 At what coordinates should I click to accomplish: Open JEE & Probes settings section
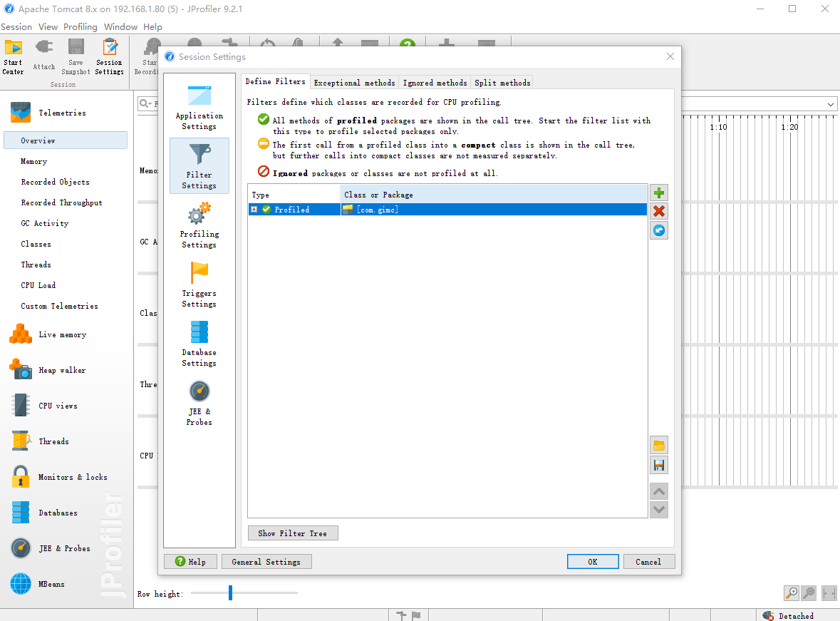(x=199, y=402)
